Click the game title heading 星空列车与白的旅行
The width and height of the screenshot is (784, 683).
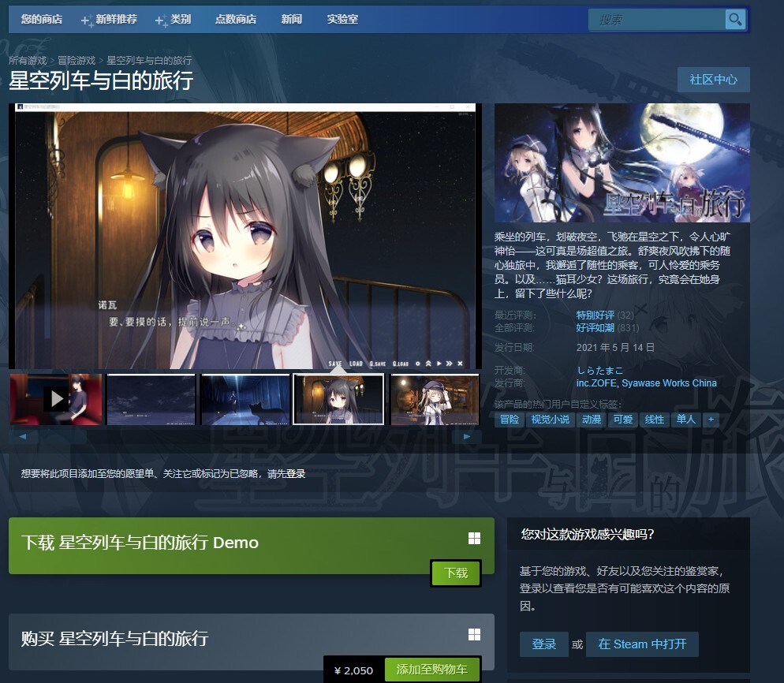(101, 80)
